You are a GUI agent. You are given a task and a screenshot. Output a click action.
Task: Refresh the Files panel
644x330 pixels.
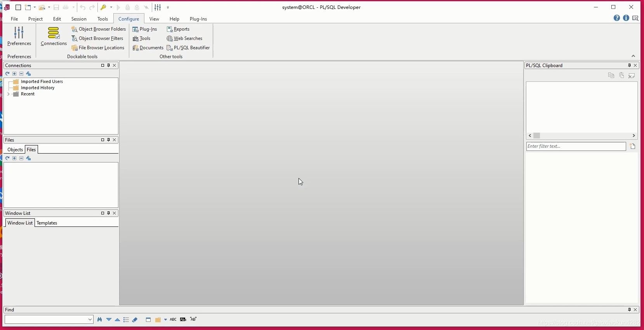pos(7,158)
